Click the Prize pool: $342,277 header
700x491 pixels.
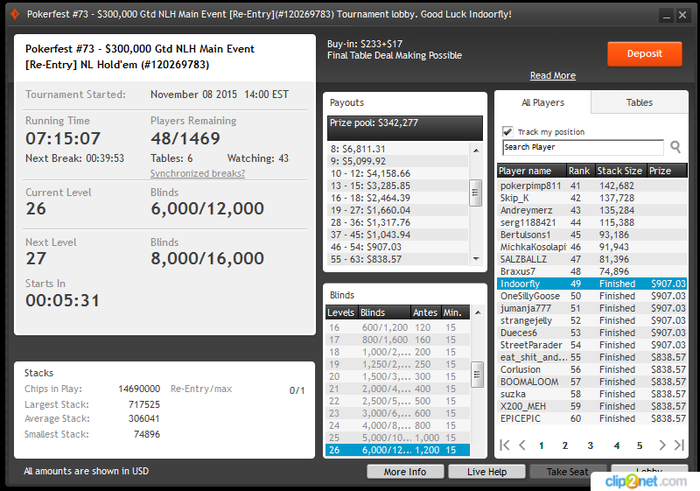pyautogui.click(x=405, y=128)
